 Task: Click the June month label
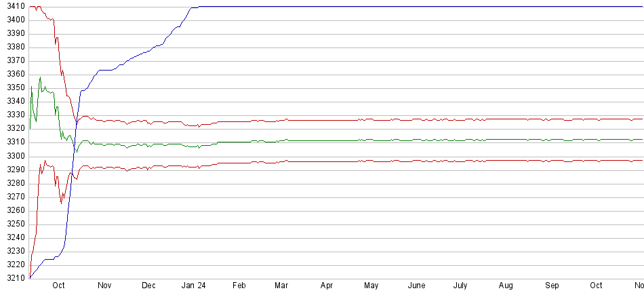416,286
